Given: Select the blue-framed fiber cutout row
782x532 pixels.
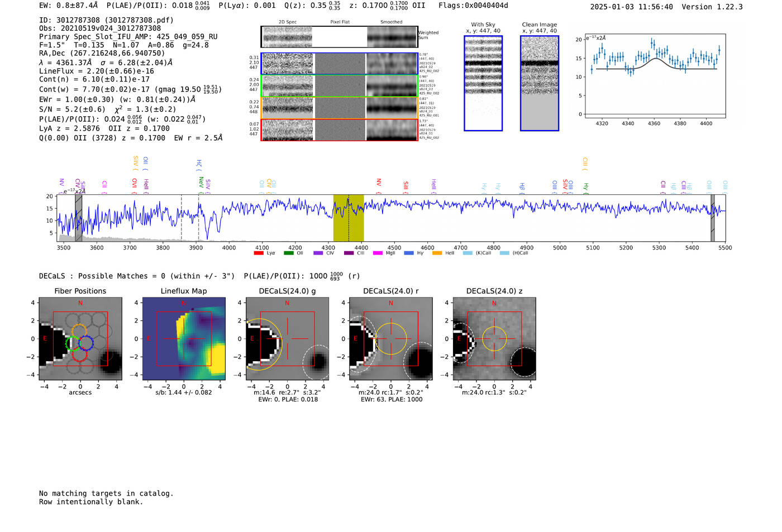Looking at the screenshot, I should click(339, 64).
